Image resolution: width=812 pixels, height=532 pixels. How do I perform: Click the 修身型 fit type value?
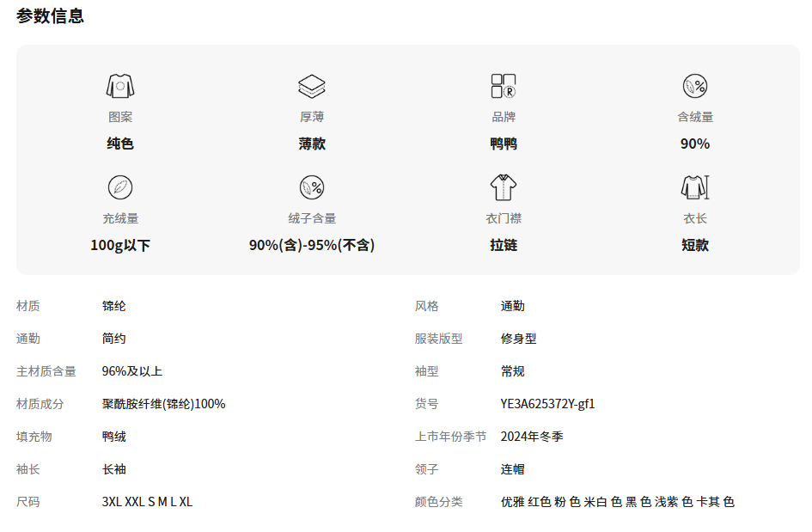[518, 339]
